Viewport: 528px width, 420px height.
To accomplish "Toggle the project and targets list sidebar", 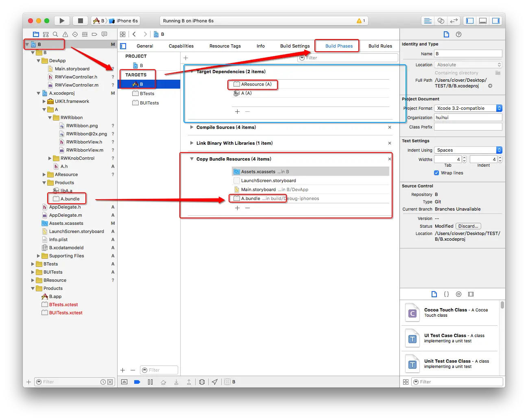I will [123, 46].
